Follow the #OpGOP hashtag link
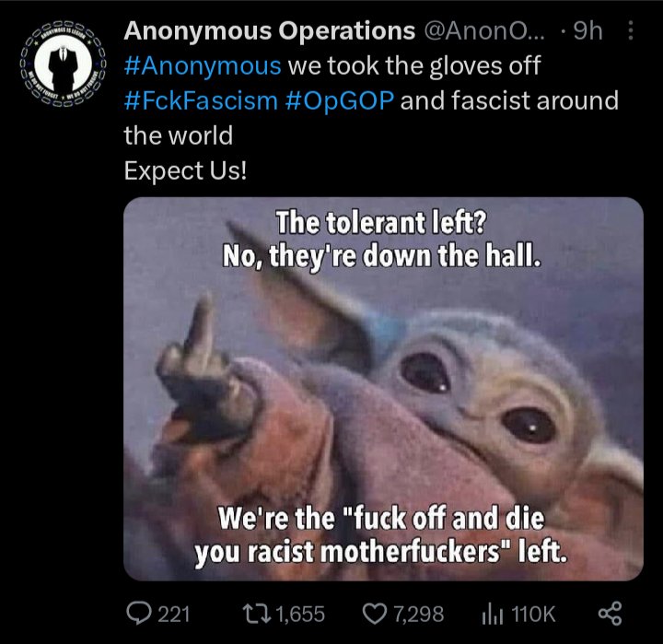663x644 pixels. point(337,100)
